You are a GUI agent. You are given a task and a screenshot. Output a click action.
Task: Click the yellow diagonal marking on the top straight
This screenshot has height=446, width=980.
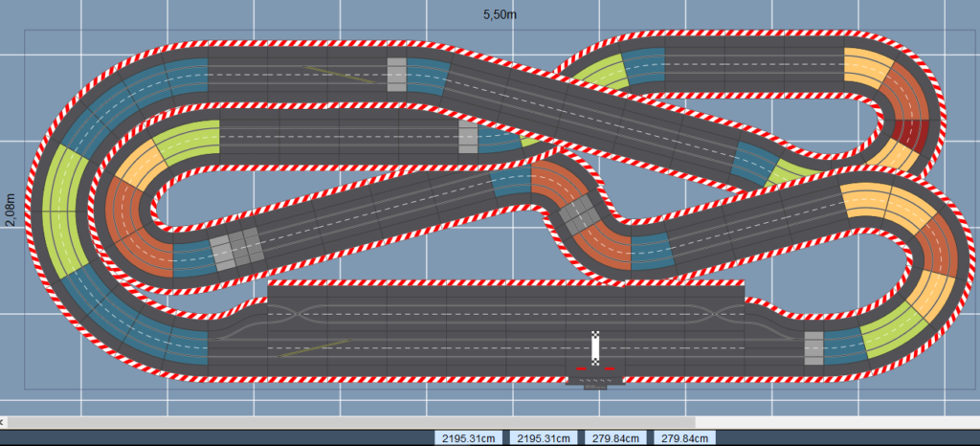(340, 75)
